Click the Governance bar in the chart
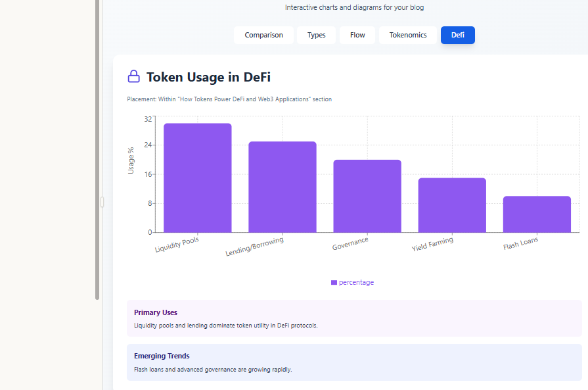The width and height of the screenshot is (588, 390). point(367,196)
